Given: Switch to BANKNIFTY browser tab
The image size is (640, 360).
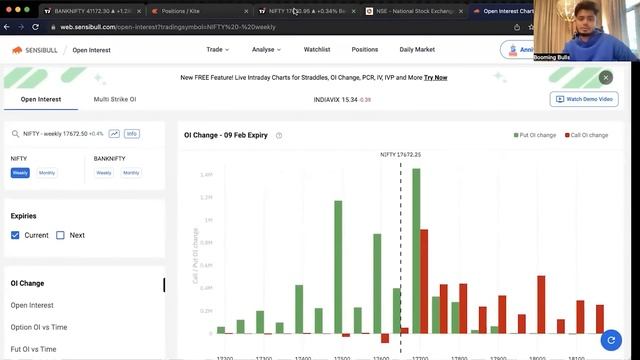Looking at the screenshot, I should (x=92, y=11).
